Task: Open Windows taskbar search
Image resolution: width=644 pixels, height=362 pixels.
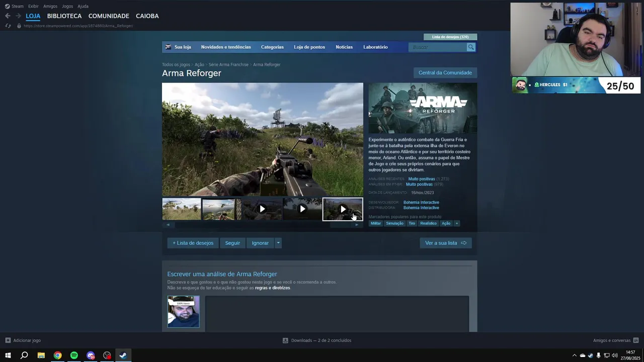Action: click(24, 355)
